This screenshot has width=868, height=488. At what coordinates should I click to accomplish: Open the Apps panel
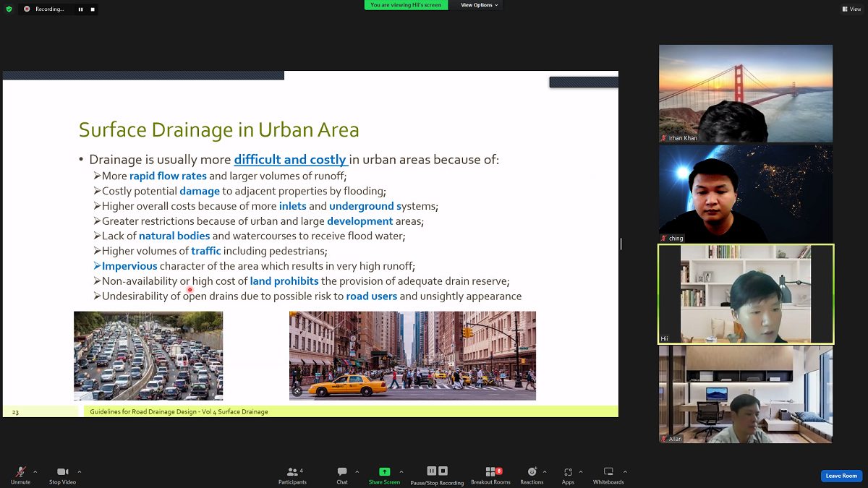[568, 475]
